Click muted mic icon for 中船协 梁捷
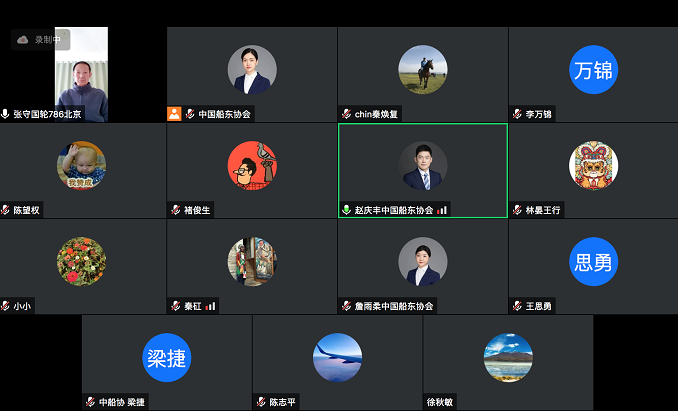This screenshot has height=411, width=678. 90,402
